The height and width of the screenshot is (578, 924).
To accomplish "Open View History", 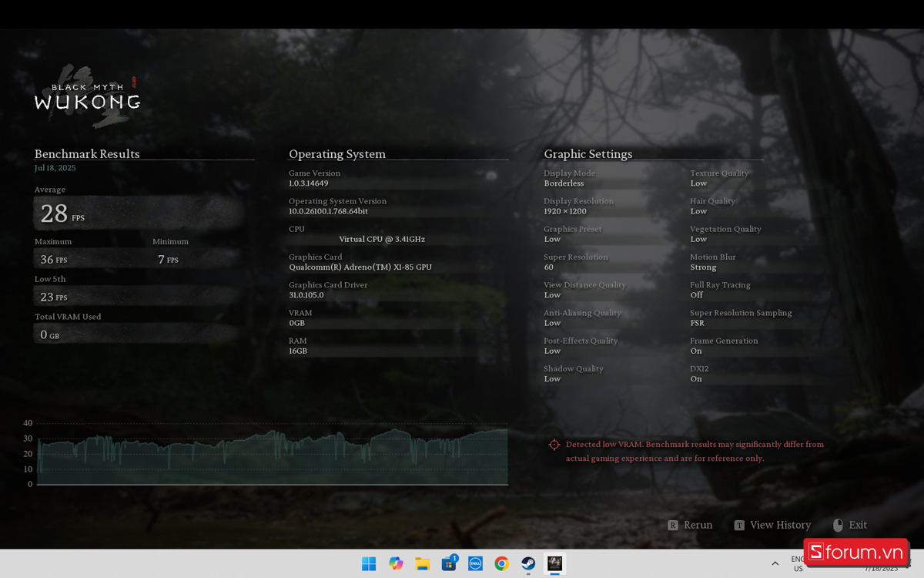I will (772, 525).
